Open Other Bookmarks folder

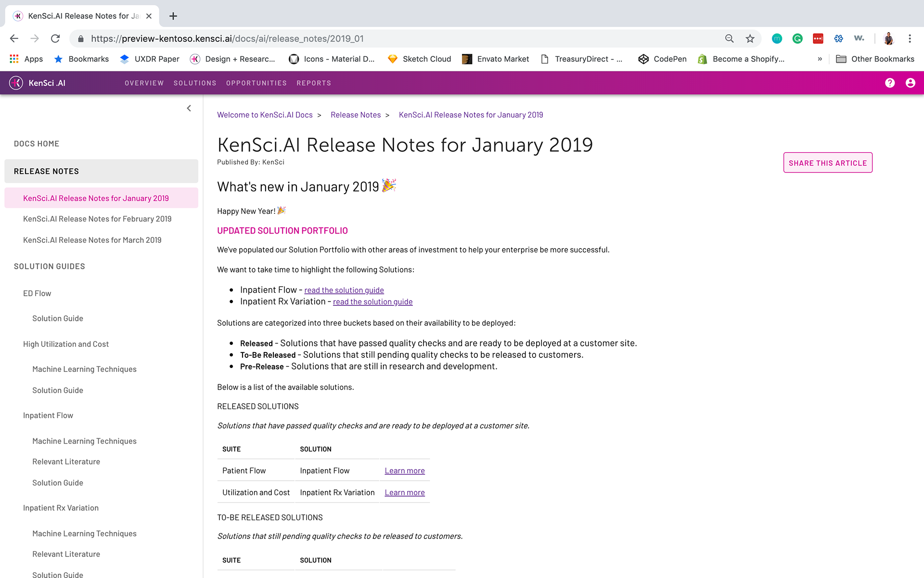pos(875,59)
